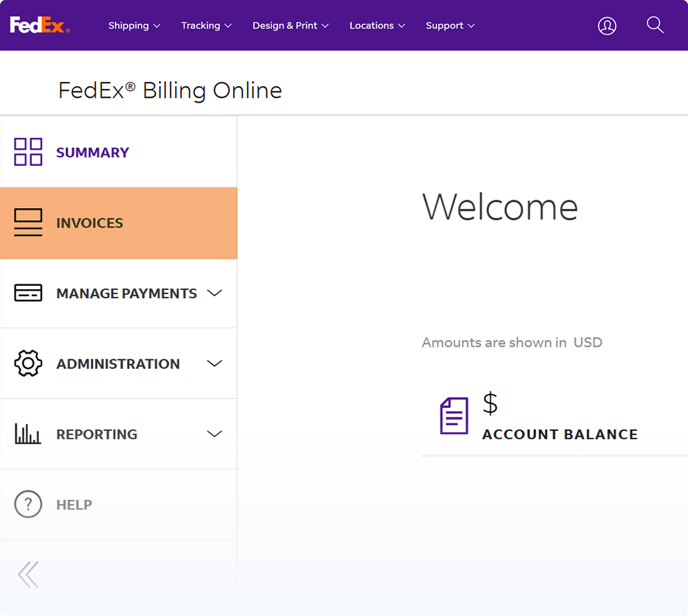Screen dimensions: 688x616
Task: Open the Design & Print menu
Action: [291, 26]
